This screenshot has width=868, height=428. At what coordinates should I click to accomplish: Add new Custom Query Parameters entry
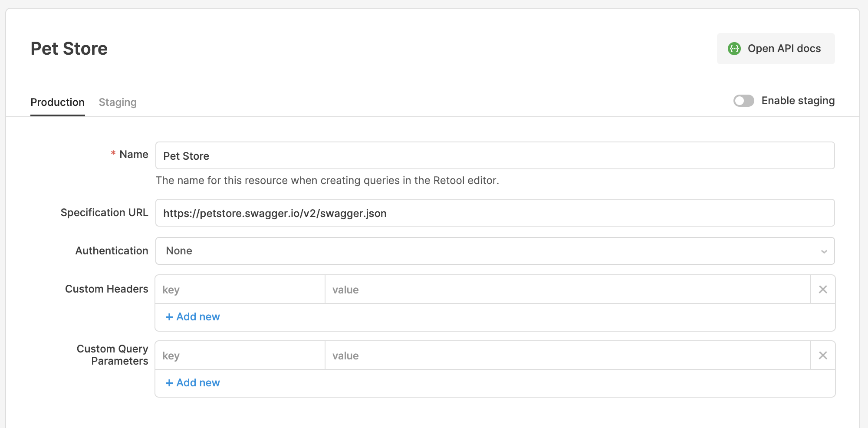coord(193,383)
